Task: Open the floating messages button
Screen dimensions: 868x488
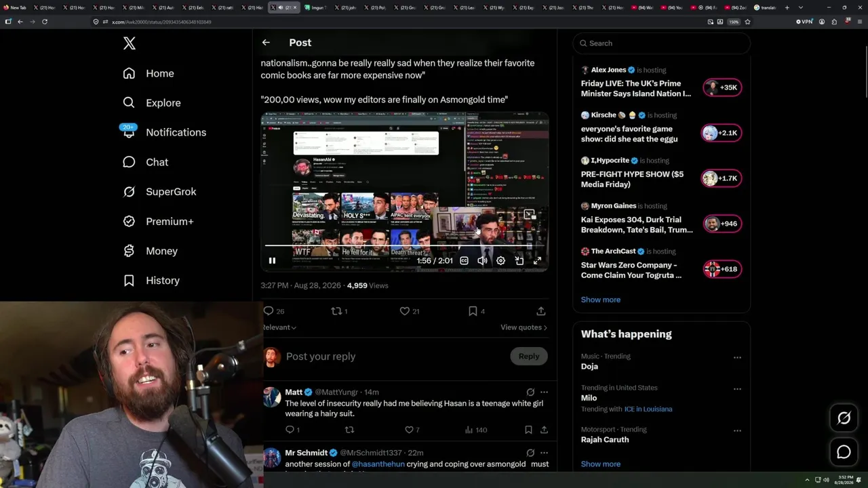Action: tap(844, 452)
